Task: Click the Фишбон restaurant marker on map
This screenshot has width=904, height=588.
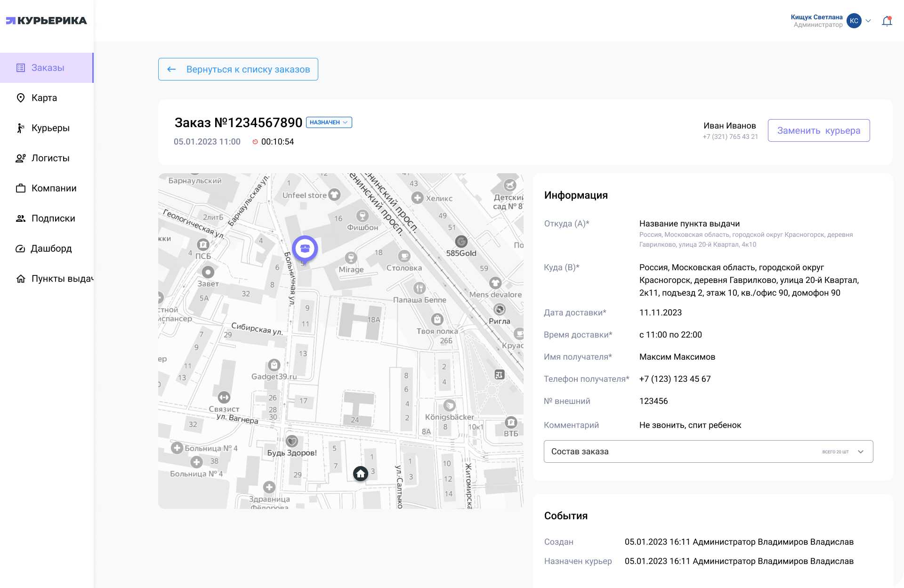Action: [x=362, y=216]
